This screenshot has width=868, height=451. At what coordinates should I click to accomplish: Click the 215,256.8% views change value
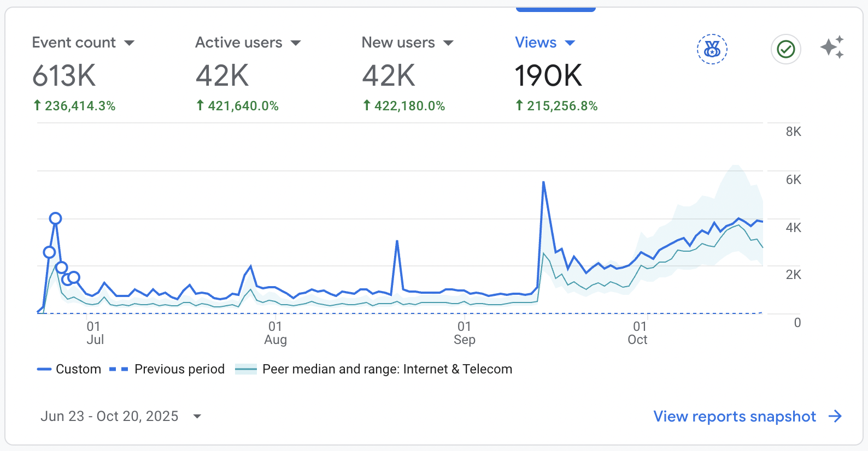[562, 106]
